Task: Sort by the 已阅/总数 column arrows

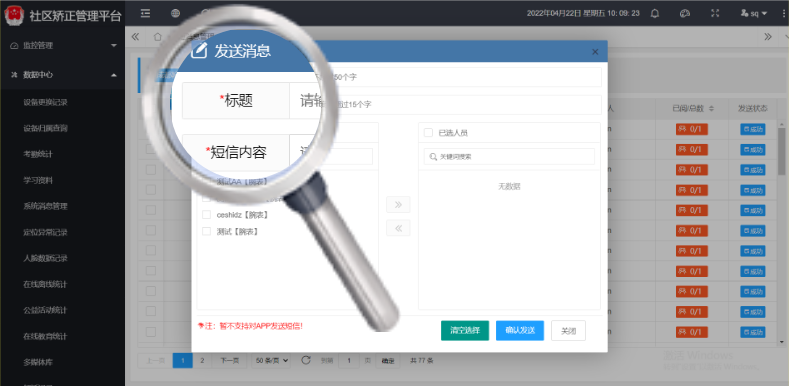Action: point(711,109)
